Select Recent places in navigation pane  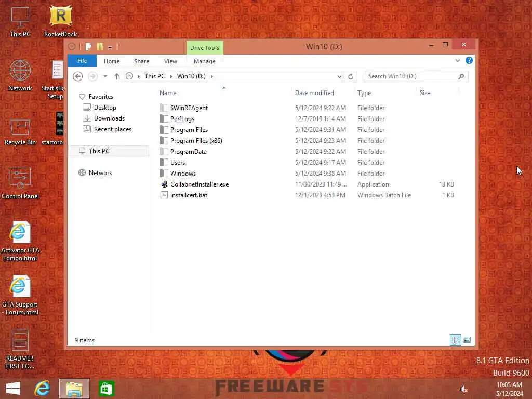tap(112, 129)
